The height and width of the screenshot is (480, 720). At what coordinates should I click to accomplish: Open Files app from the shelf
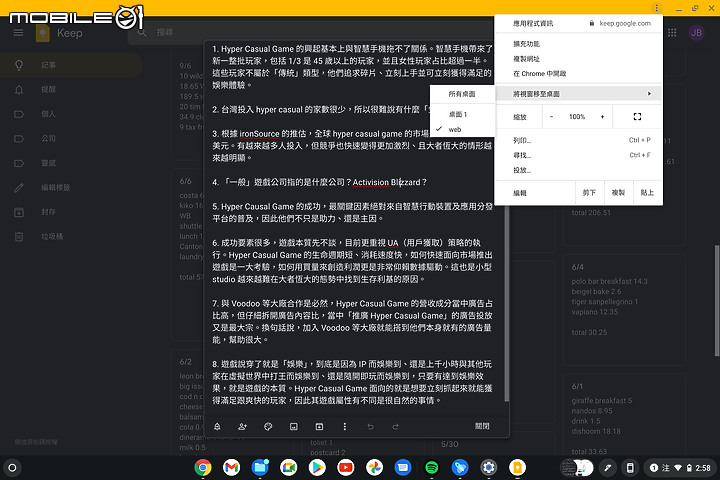260,468
